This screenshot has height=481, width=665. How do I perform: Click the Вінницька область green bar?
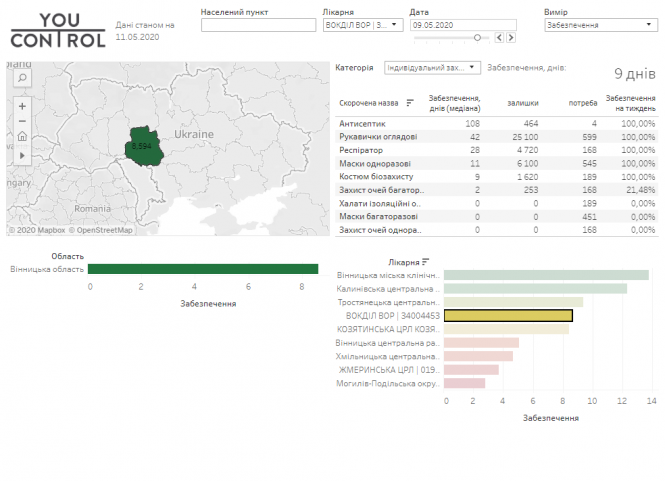coord(203,269)
